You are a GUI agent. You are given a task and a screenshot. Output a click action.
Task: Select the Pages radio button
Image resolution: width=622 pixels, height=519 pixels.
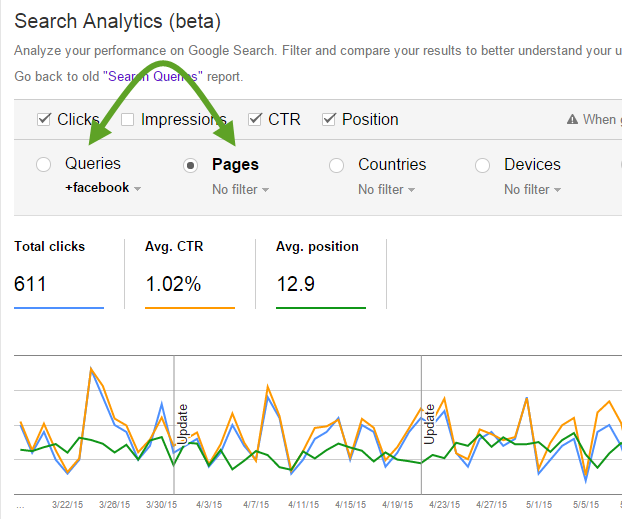pyautogui.click(x=190, y=165)
